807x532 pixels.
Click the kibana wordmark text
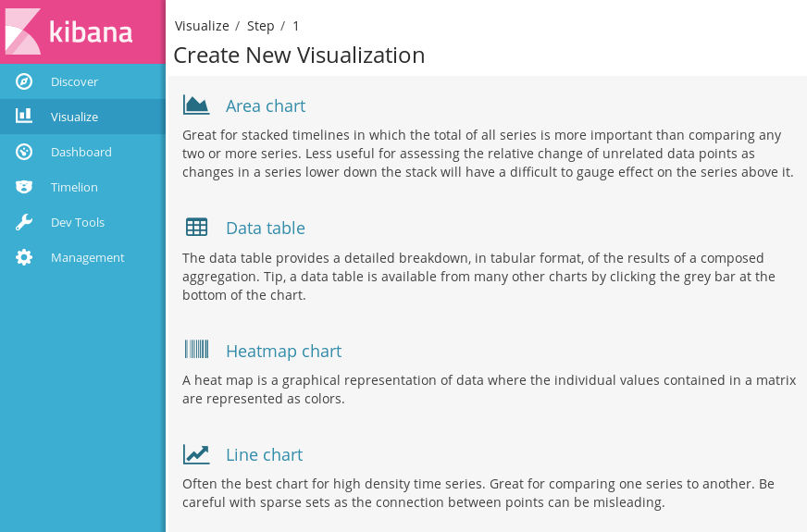coord(91,31)
